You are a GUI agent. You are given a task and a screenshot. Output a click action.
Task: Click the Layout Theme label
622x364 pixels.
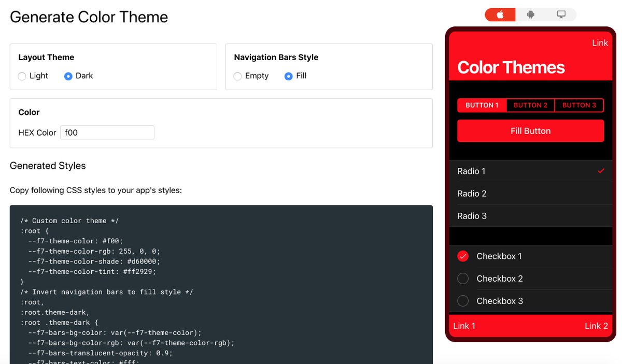(46, 57)
